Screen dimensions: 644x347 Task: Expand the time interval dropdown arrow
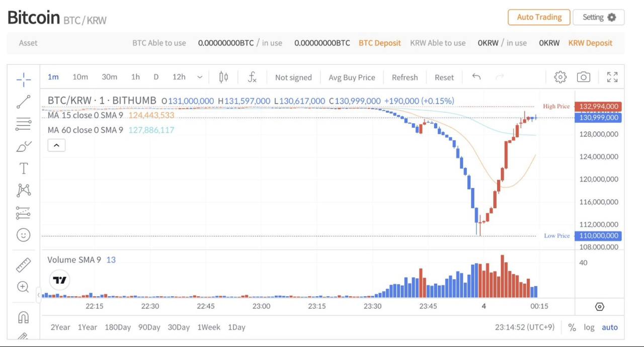[x=200, y=77]
